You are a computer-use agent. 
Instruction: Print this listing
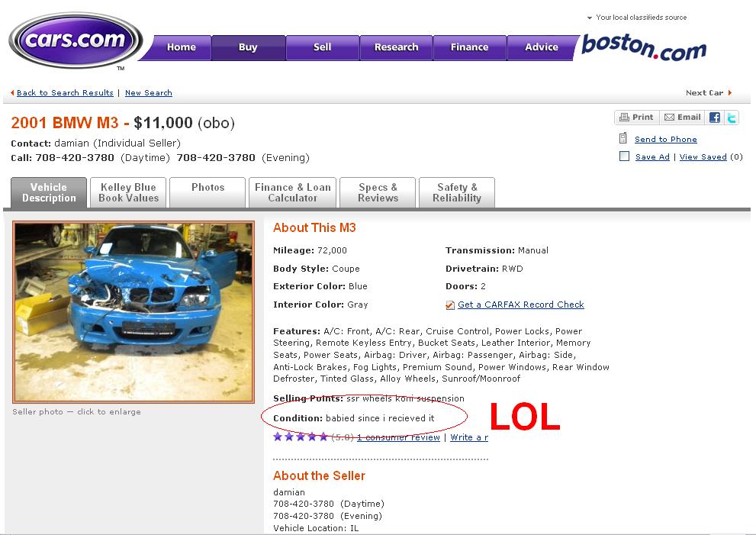[x=637, y=118]
